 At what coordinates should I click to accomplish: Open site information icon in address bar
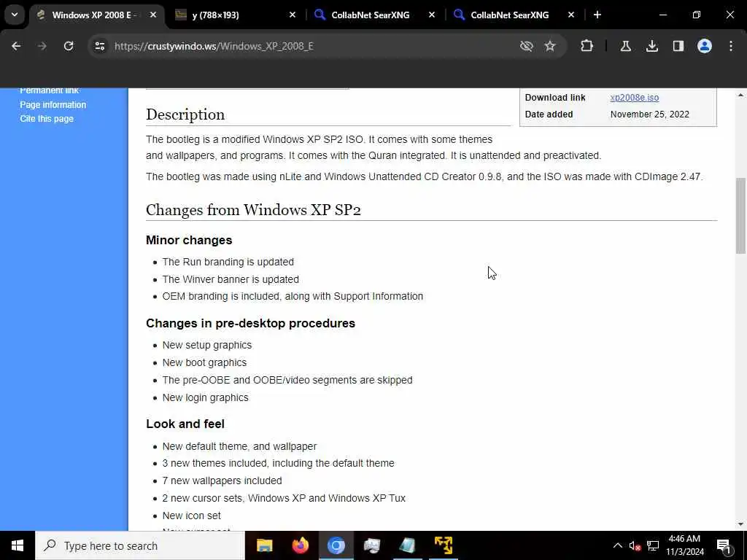coord(99,46)
